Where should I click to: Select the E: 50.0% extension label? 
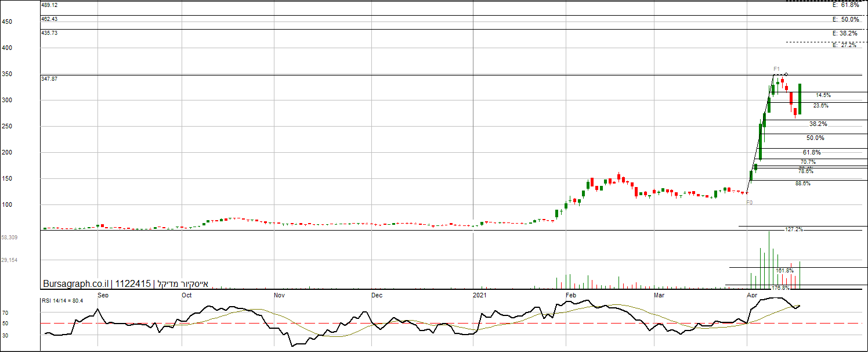pos(845,19)
